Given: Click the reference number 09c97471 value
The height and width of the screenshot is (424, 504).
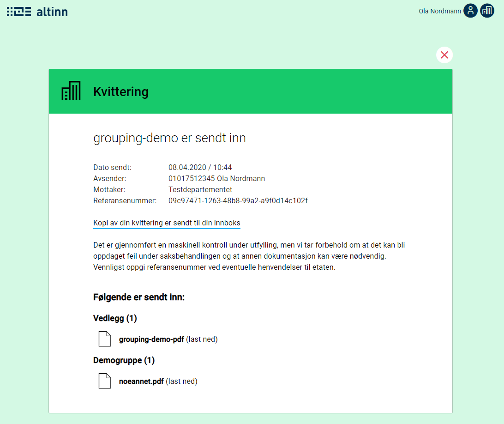Looking at the screenshot, I should point(238,200).
